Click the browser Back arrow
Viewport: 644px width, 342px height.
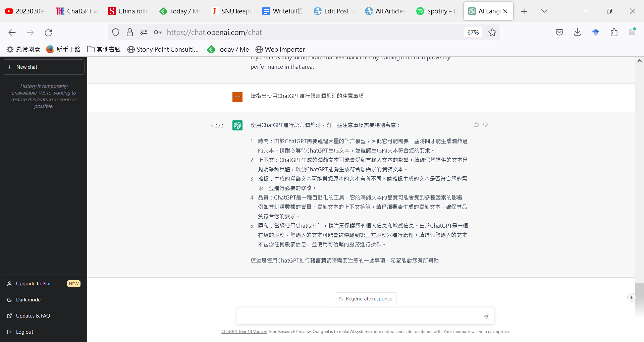click(12, 33)
